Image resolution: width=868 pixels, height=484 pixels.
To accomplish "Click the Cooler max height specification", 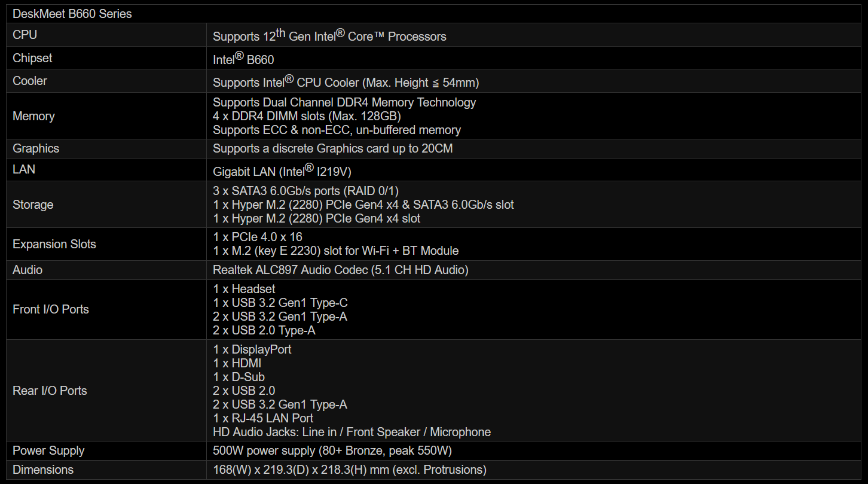I will [x=346, y=81].
